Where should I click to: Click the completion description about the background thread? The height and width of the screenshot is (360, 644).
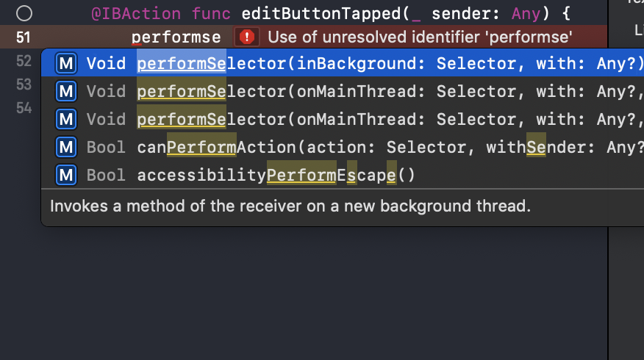click(290, 206)
